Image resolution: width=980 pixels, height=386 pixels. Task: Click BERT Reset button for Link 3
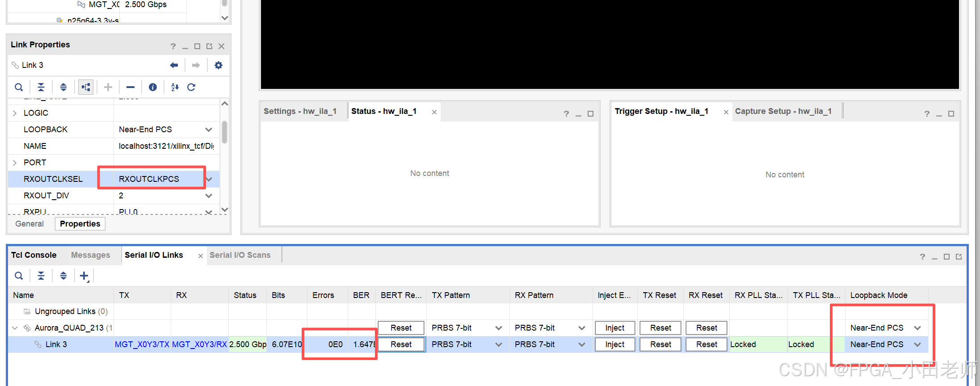(x=401, y=344)
